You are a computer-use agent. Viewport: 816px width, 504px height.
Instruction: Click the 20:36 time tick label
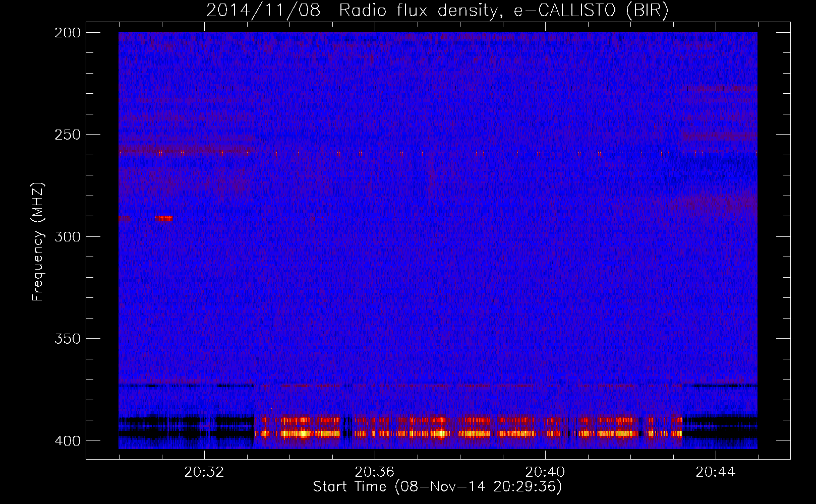pos(375,472)
